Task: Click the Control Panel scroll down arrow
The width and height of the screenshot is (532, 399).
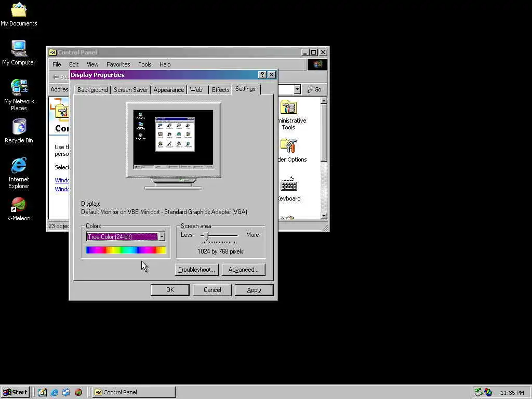Action: pos(324,216)
